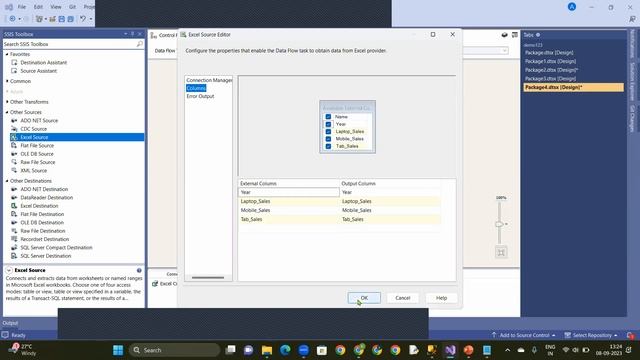This screenshot has height=360, width=640.
Task: Open SSIS Toolbox window options dropdown
Action: [x=125, y=34]
